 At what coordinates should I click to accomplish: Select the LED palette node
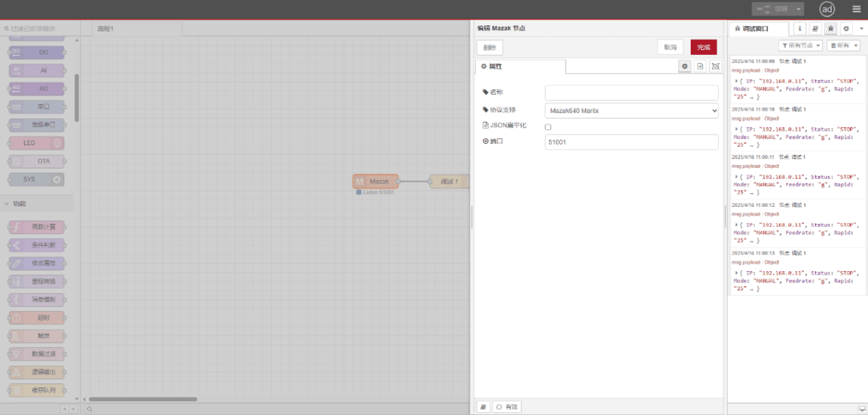(37, 143)
